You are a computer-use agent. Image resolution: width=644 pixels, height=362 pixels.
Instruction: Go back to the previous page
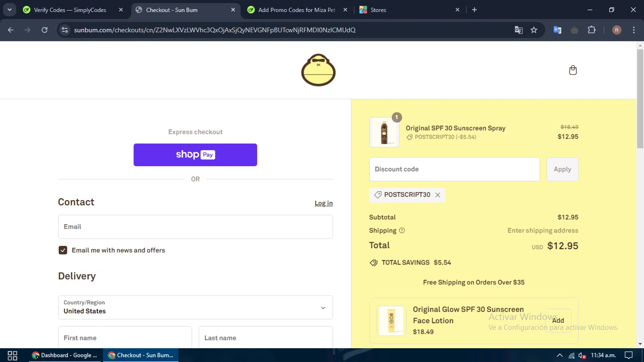[11, 30]
